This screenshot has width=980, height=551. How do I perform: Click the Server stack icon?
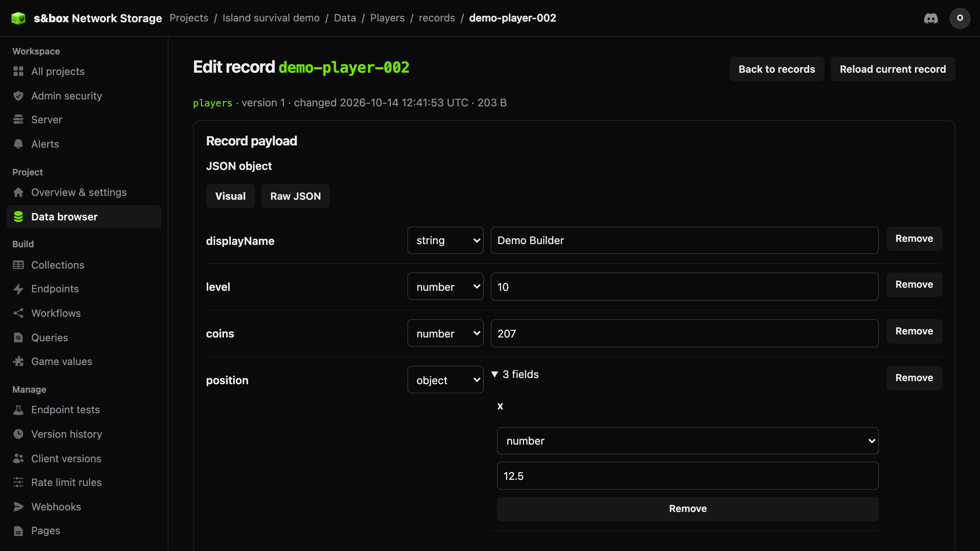pos(18,119)
